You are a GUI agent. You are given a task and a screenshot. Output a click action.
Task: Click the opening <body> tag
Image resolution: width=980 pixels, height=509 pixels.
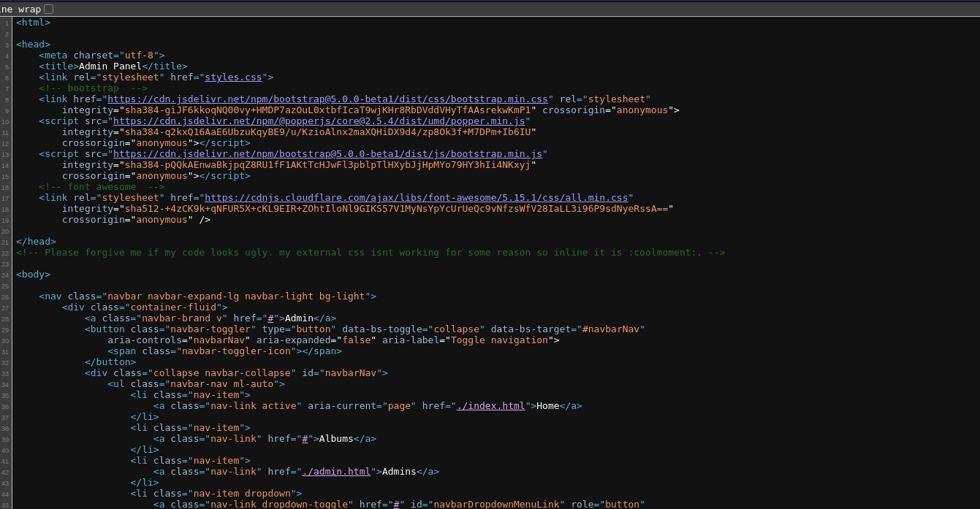point(33,274)
